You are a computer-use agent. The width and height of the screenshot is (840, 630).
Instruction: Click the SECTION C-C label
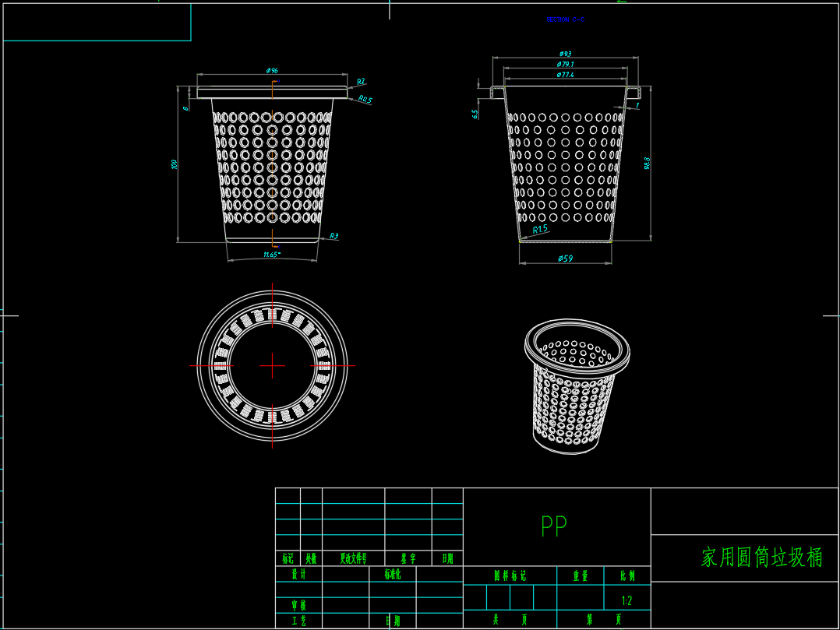[566, 19]
